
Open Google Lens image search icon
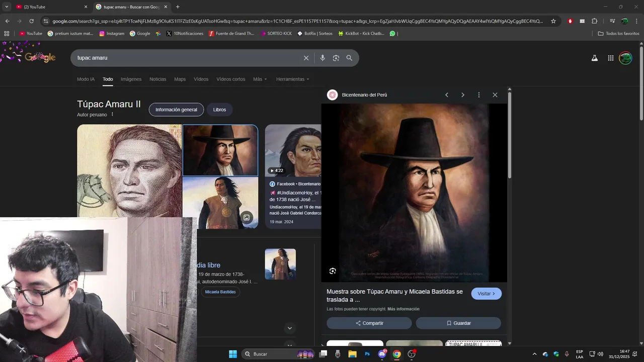coord(336,58)
